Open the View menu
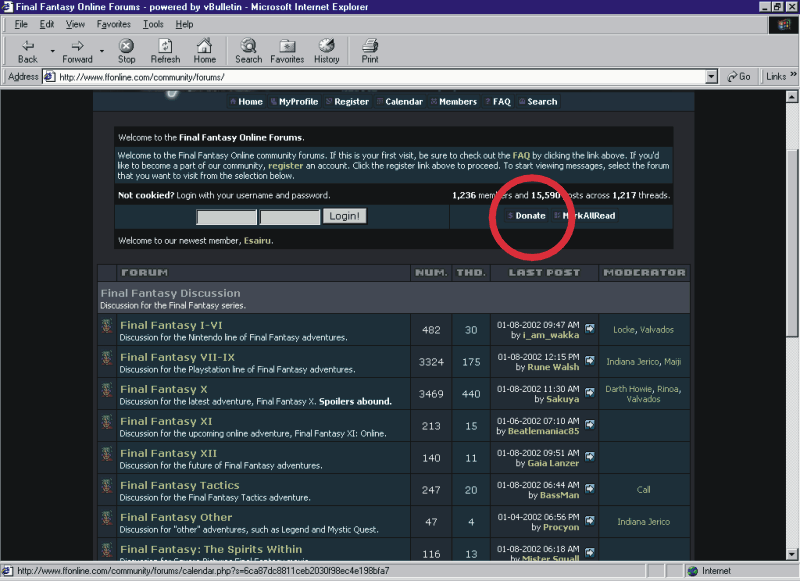 [x=75, y=24]
